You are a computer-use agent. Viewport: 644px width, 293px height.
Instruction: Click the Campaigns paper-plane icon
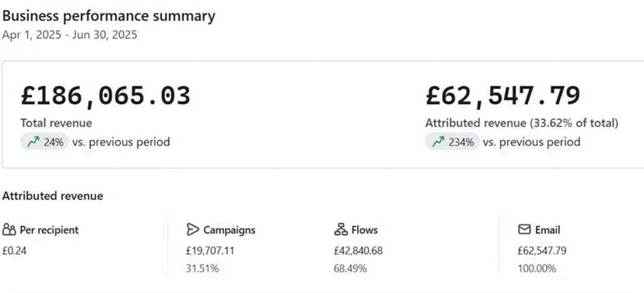coord(193,230)
